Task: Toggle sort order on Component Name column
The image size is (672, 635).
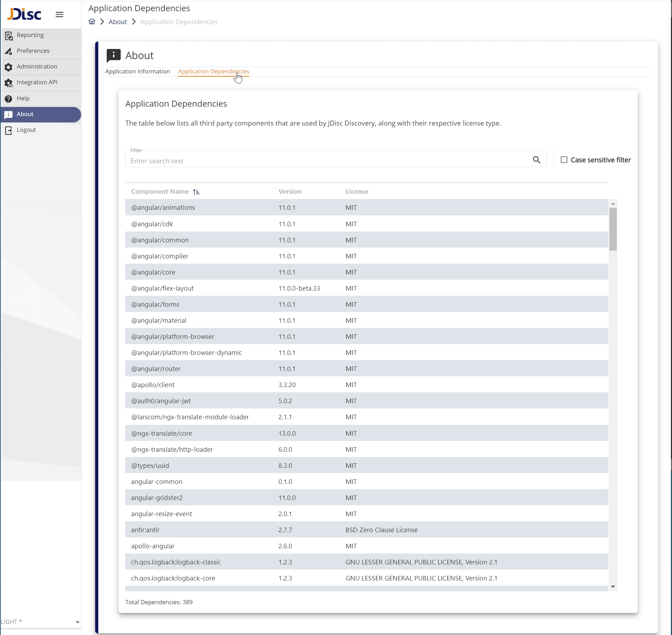Action: (x=196, y=192)
